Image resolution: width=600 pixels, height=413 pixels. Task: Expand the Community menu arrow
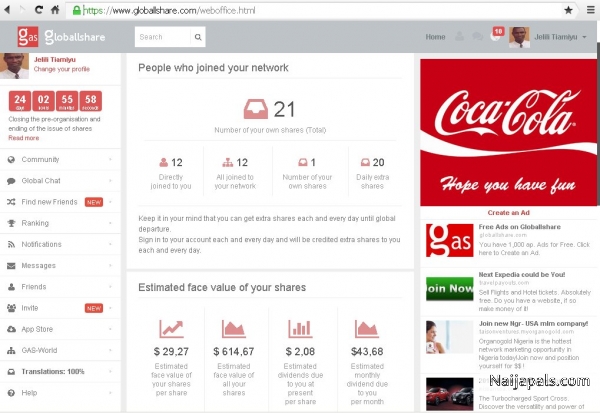[111, 159]
